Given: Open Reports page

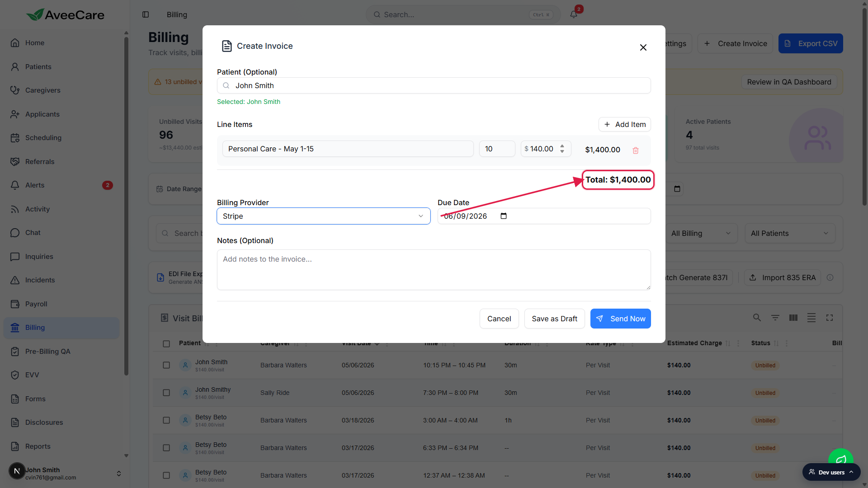Looking at the screenshot, I should pyautogui.click(x=61, y=446).
